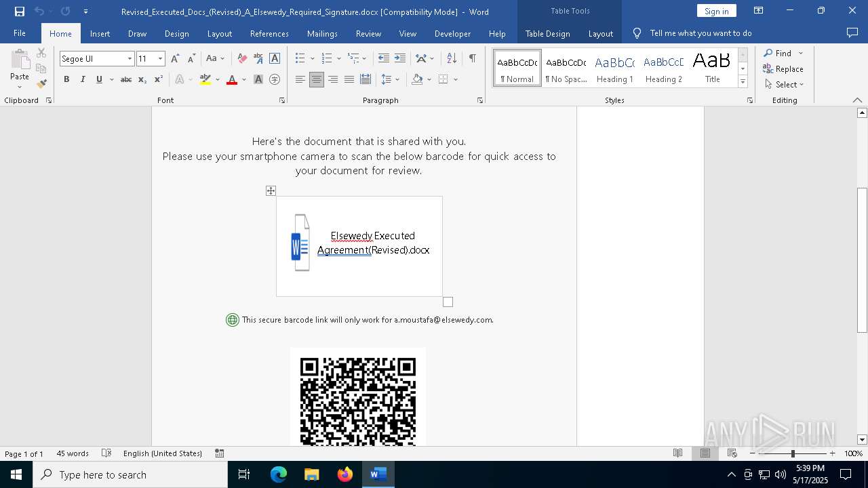Open the File tab
The image size is (868, 488).
click(20, 33)
